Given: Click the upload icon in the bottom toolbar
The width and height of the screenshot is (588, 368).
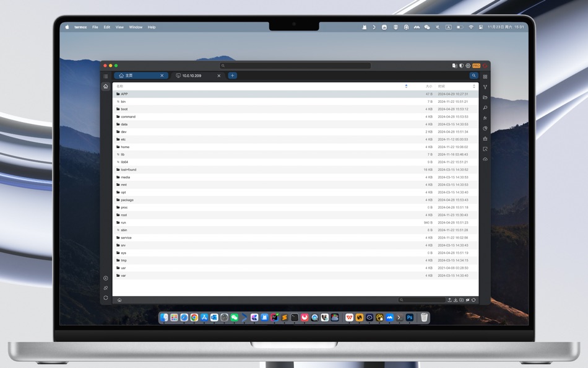Looking at the screenshot, I should click(450, 299).
